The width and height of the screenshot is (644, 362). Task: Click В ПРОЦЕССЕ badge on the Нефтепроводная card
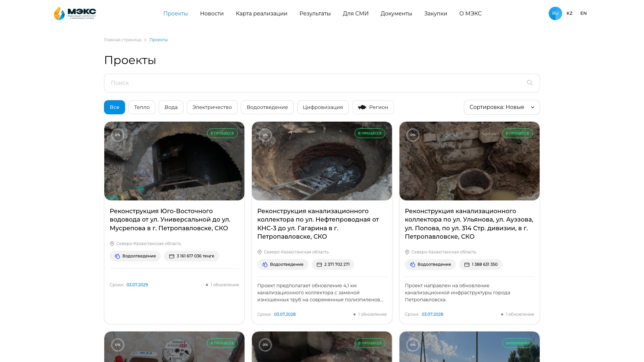point(370,133)
